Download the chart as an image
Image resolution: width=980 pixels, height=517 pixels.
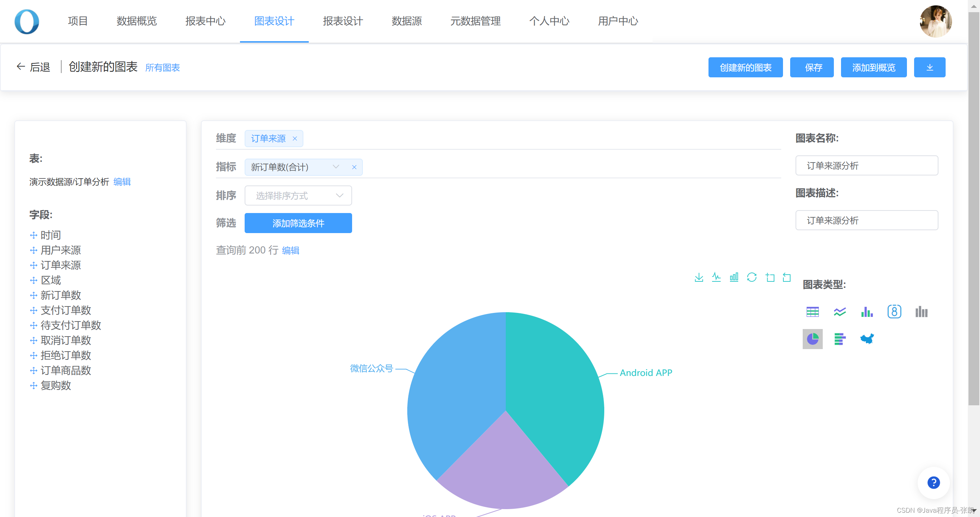(x=698, y=277)
